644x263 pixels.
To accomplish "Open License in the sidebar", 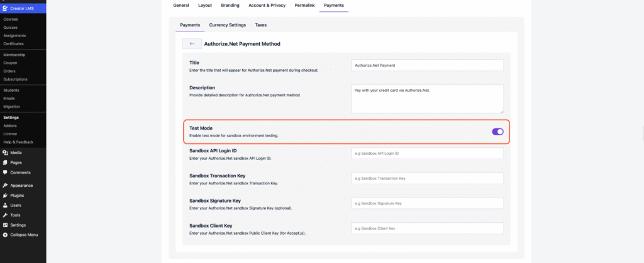I will [x=10, y=133].
